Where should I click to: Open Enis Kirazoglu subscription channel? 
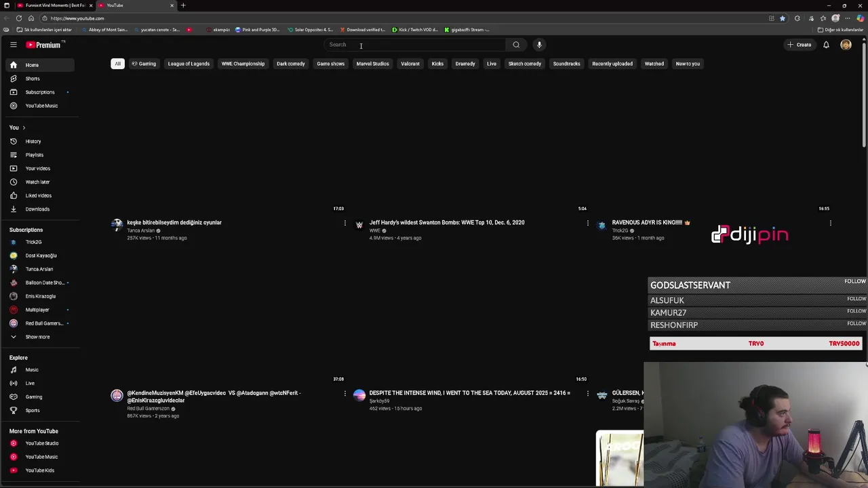[41, 296]
